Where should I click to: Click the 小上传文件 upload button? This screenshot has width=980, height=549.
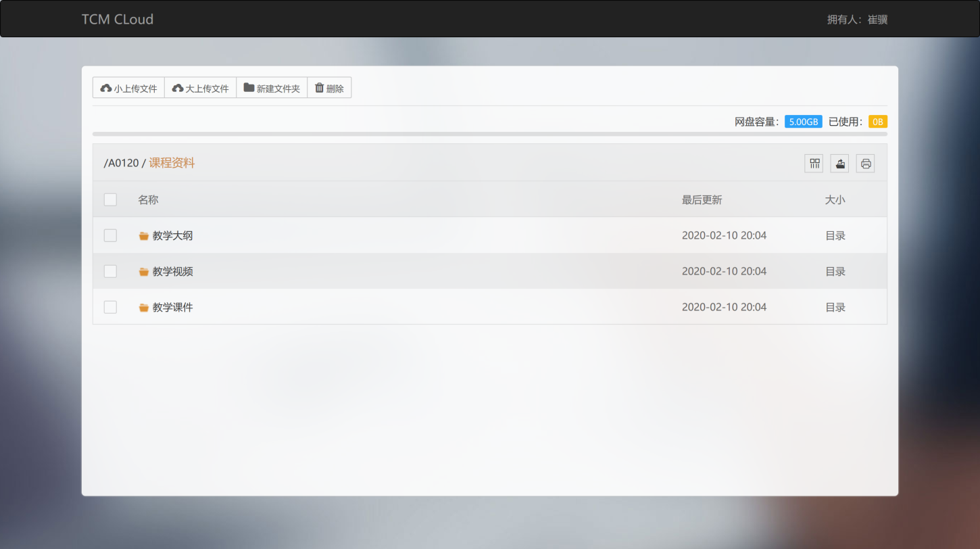click(x=128, y=88)
